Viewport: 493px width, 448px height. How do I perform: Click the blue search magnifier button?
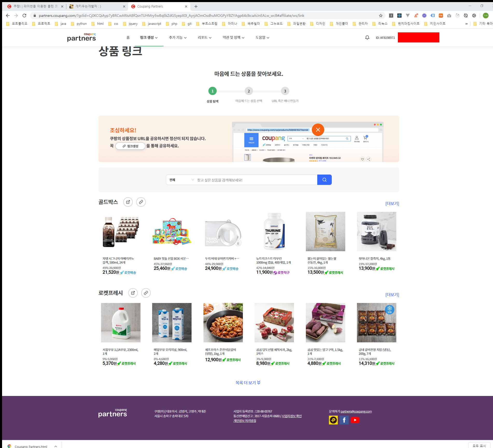[x=324, y=180]
